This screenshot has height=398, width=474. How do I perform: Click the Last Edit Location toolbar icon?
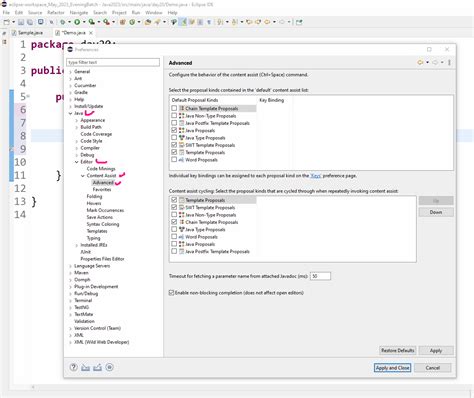[x=249, y=22]
